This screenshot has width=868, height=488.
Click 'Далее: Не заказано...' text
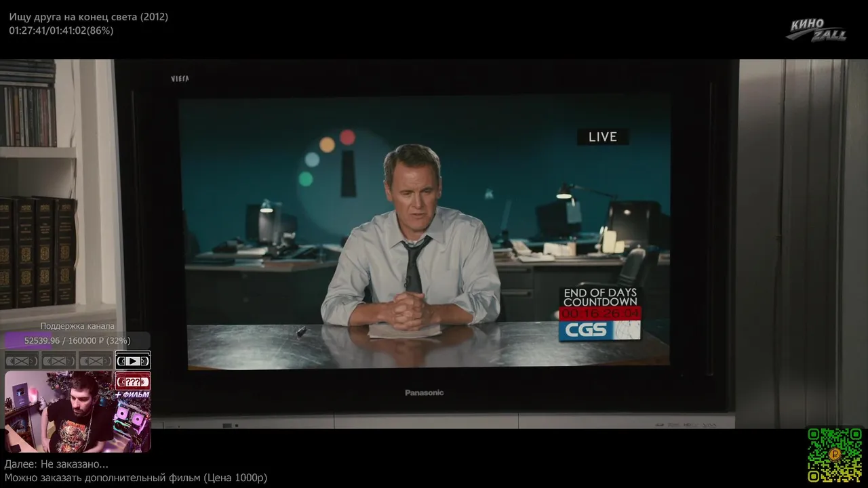[x=56, y=464]
